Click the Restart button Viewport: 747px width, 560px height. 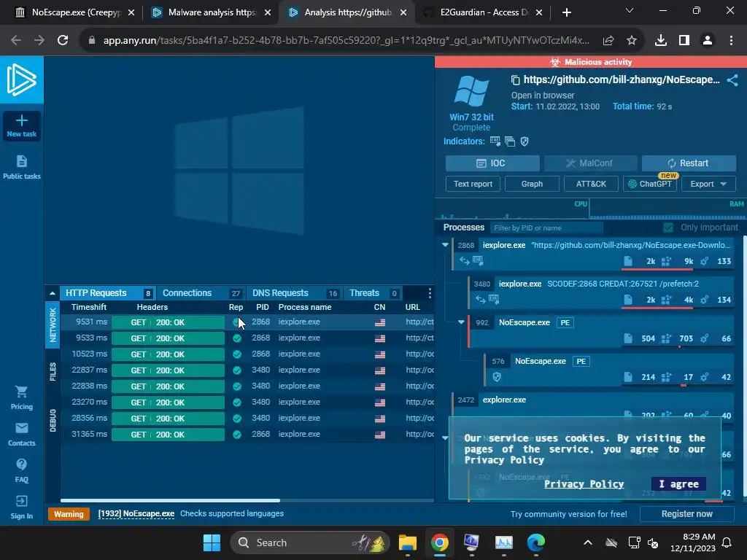point(689,163)
